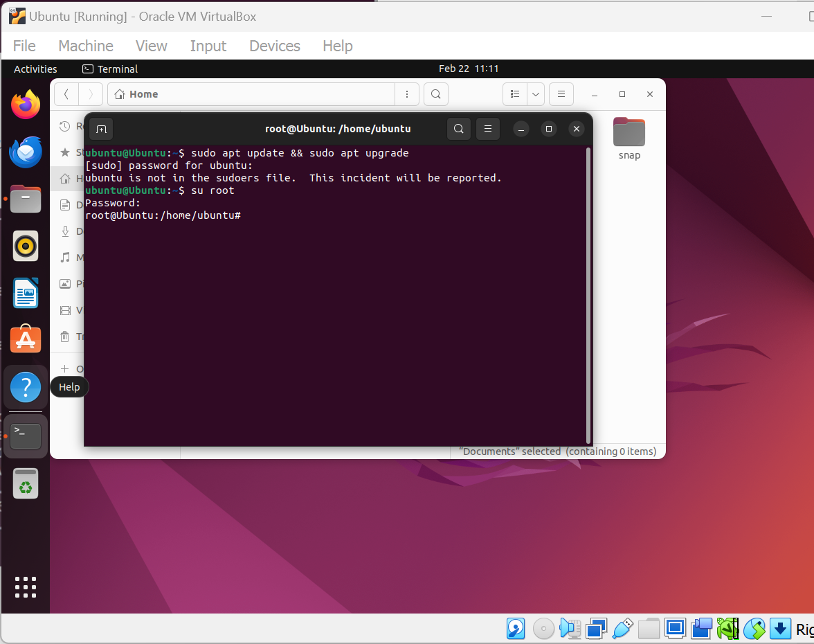Click the Home path bar in Files

(x=251, y=94)
